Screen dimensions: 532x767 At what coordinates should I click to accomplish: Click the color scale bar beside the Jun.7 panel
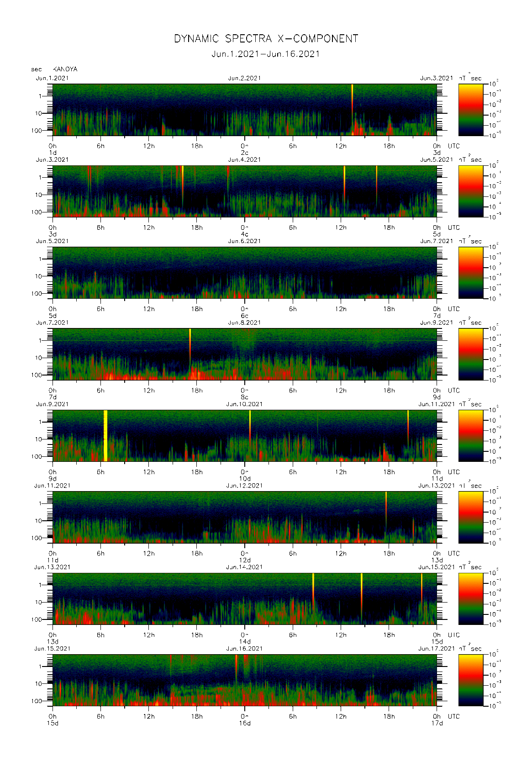pos(471,354)
